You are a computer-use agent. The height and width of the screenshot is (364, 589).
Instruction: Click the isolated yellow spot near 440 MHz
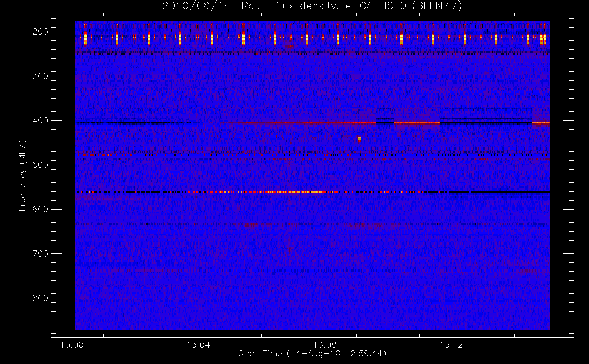[x=359, y=139]
